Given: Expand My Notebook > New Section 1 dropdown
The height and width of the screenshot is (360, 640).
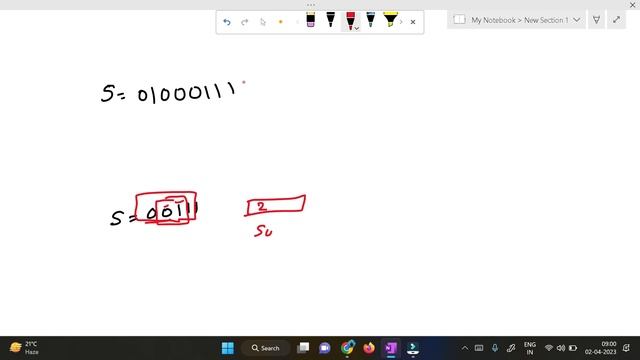Looking at the screenshot, I should pyautogui.click(x=577, y=20).
